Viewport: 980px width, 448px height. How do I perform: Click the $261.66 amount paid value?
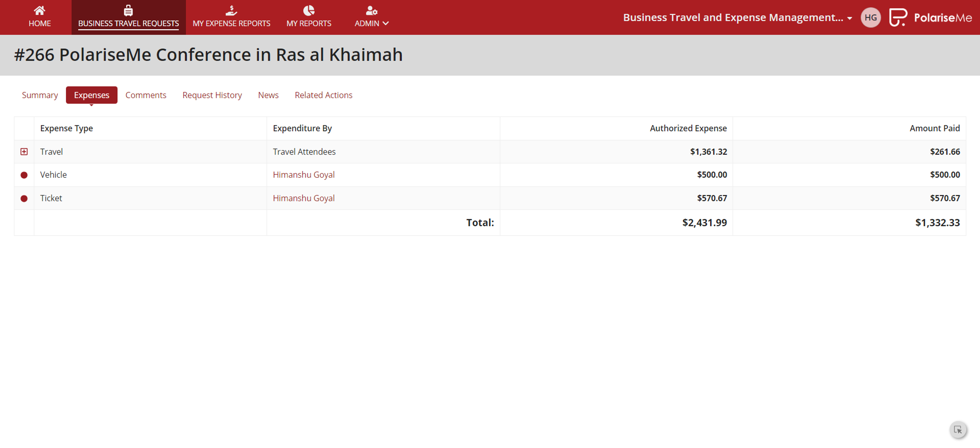coord(945,152)
